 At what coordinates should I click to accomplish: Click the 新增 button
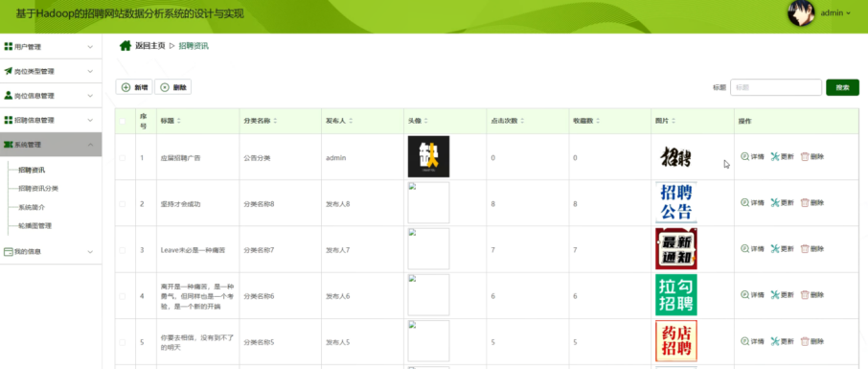coord(134,87)
